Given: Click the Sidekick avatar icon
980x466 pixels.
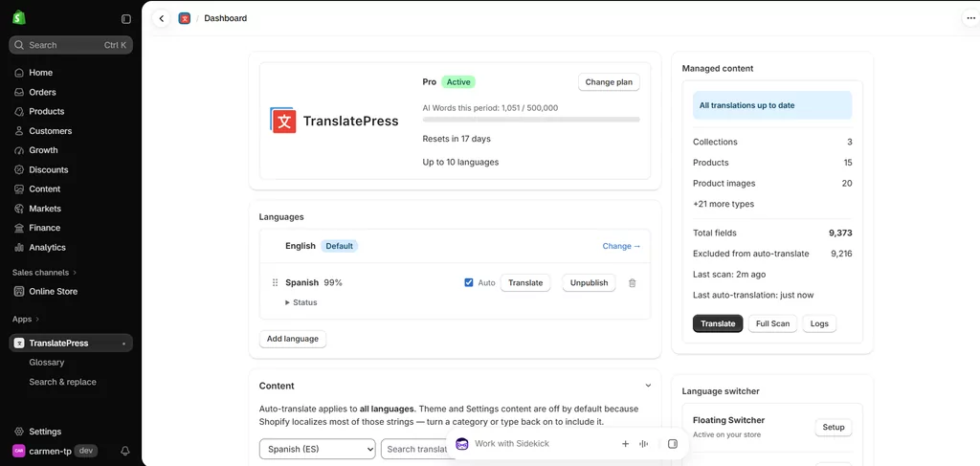Looking at the screenshot, I should pos(462,443).
